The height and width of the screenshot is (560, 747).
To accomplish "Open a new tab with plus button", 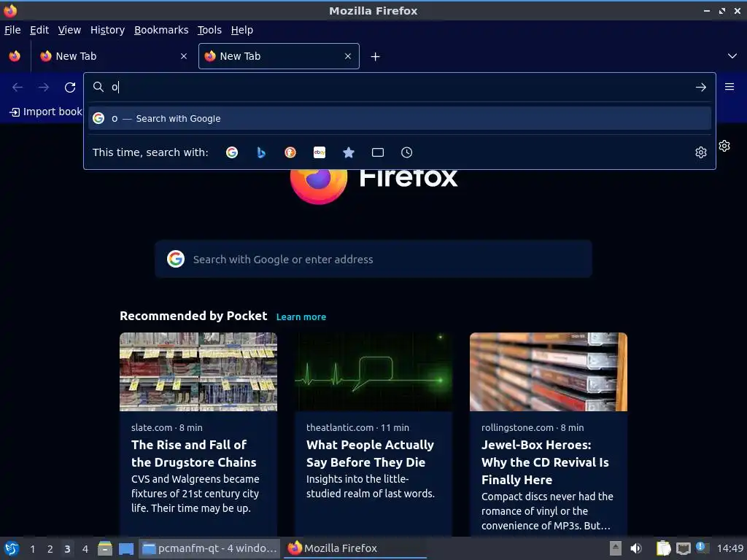I will [376, 57].
